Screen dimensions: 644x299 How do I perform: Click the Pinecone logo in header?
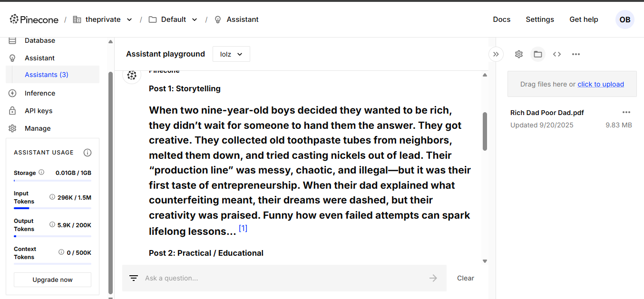point(34,19)
